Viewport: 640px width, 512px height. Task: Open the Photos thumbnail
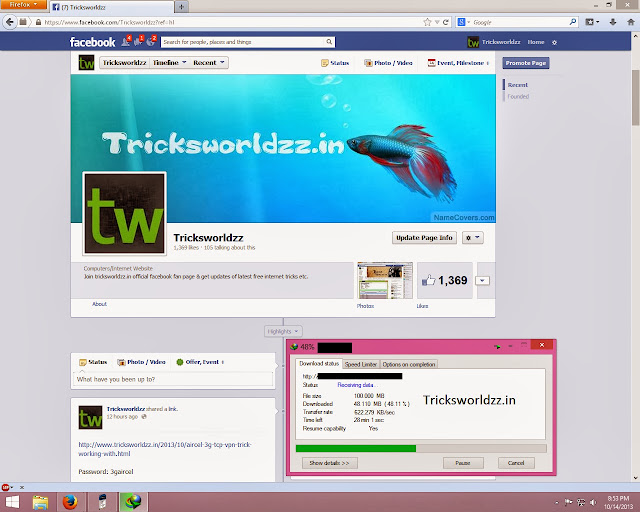pyautogui.click(x=385, y=280)
